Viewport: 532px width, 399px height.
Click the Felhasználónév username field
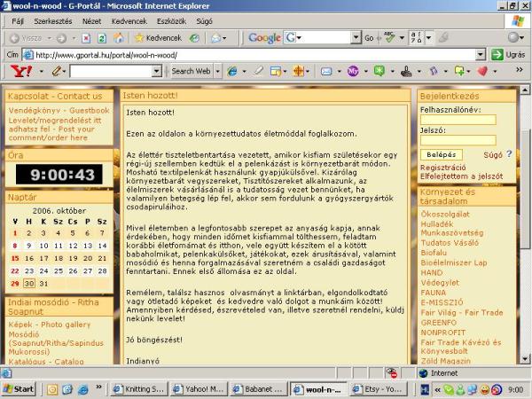[458, 120]
